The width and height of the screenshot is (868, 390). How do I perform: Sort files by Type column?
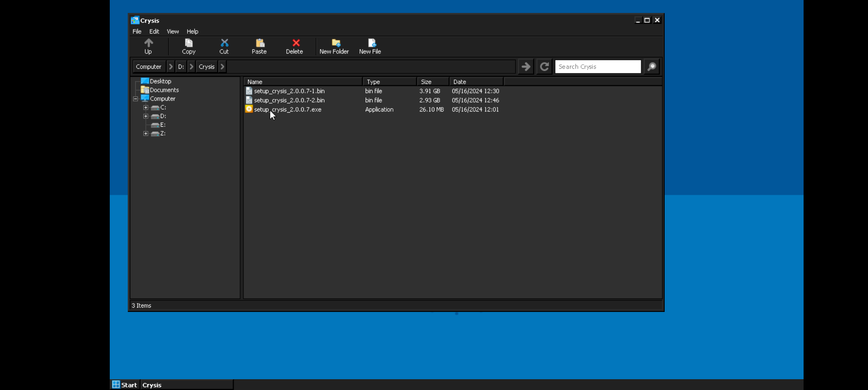[390, 82]
